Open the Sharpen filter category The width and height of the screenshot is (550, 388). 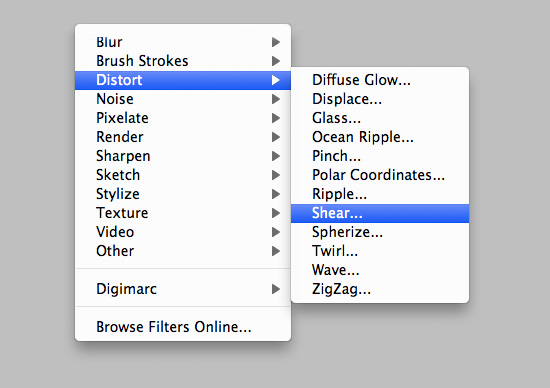(183, 156)
